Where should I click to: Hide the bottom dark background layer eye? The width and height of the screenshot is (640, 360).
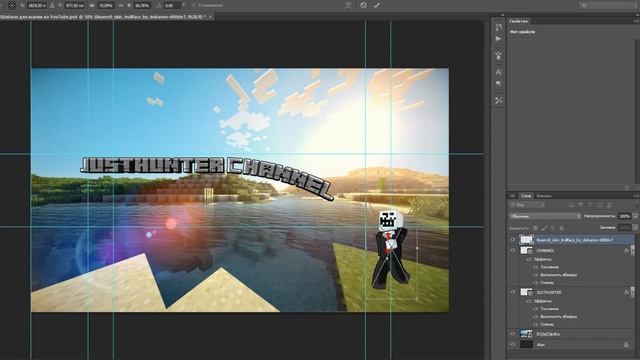point(513,345)
